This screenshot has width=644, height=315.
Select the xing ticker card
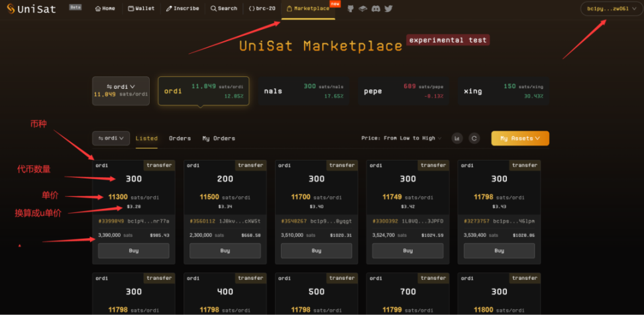(503, 91)
